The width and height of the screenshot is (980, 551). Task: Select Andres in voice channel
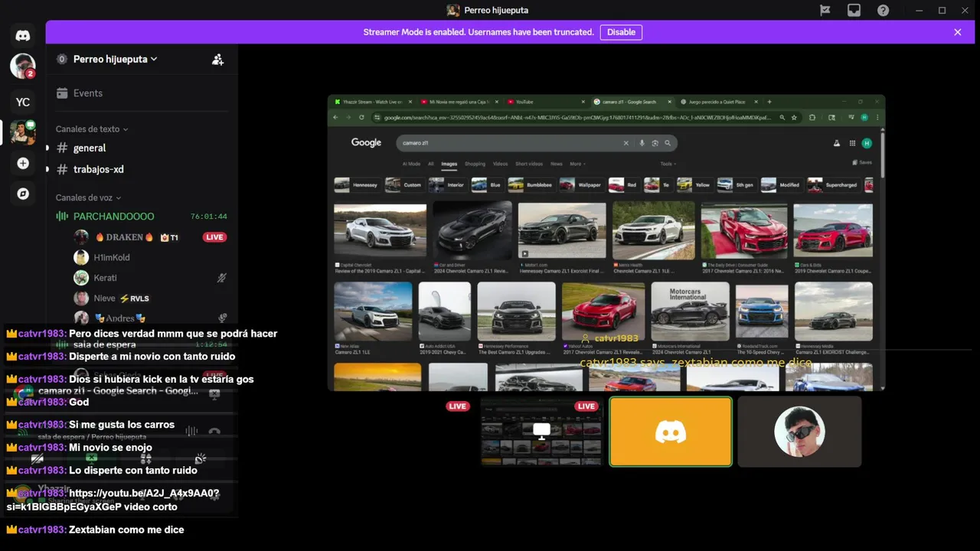click(x=149, y=318)
